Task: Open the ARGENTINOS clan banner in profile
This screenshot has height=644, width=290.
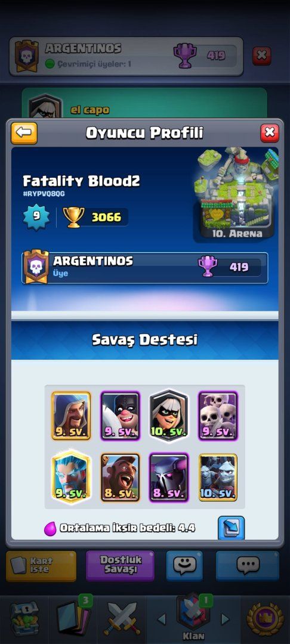Action: click(145, 267)
